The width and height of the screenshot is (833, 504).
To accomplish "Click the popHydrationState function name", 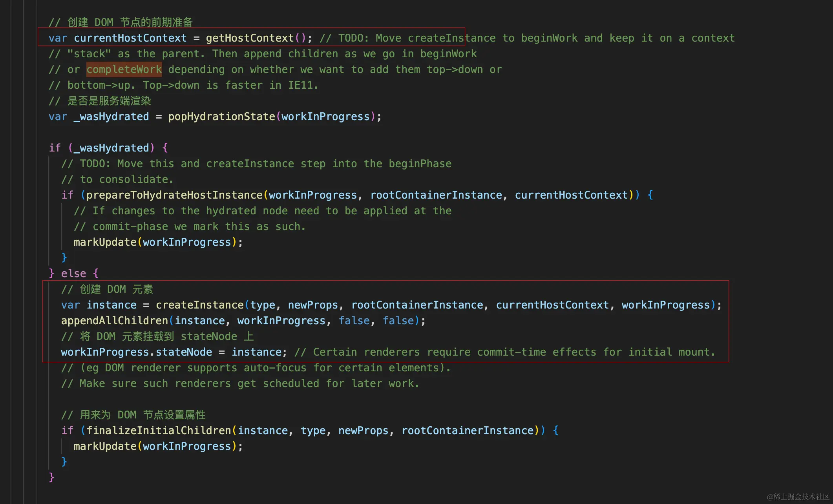I will pos(221,117).
